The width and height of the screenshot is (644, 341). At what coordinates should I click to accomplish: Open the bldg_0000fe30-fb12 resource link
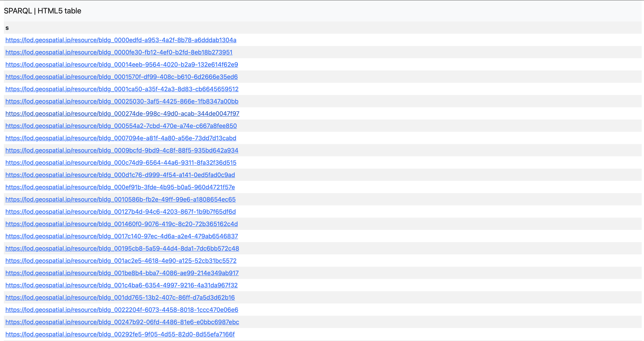[119, 52]
